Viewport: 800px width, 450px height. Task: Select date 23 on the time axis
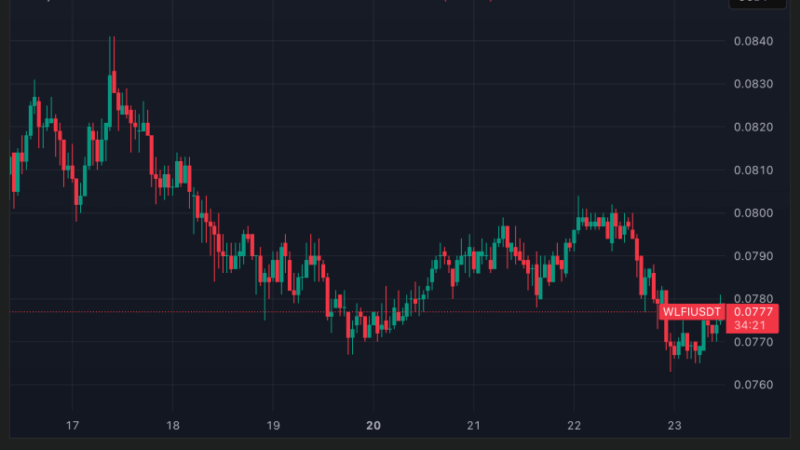pos(673,425)
